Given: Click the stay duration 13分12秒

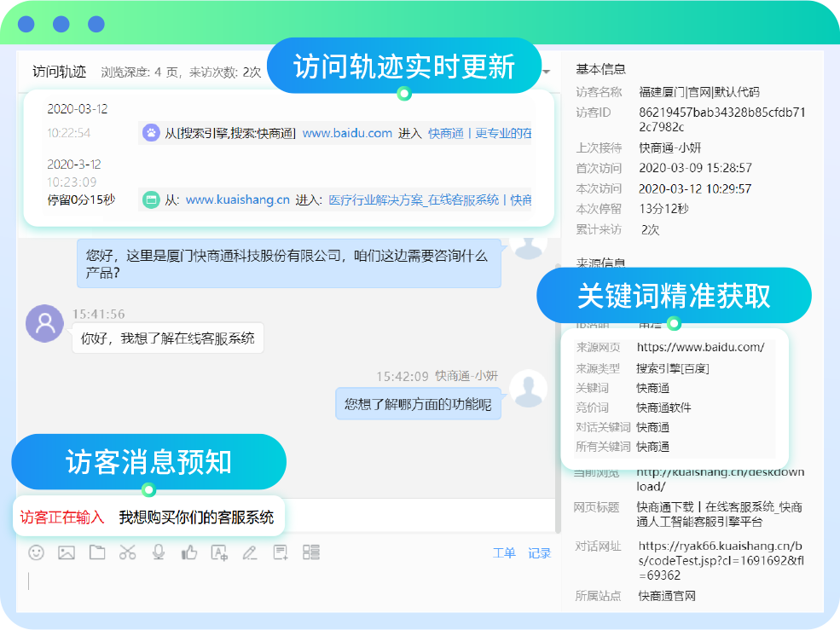Looking at the screenshot, I should (x=663, y=209).
